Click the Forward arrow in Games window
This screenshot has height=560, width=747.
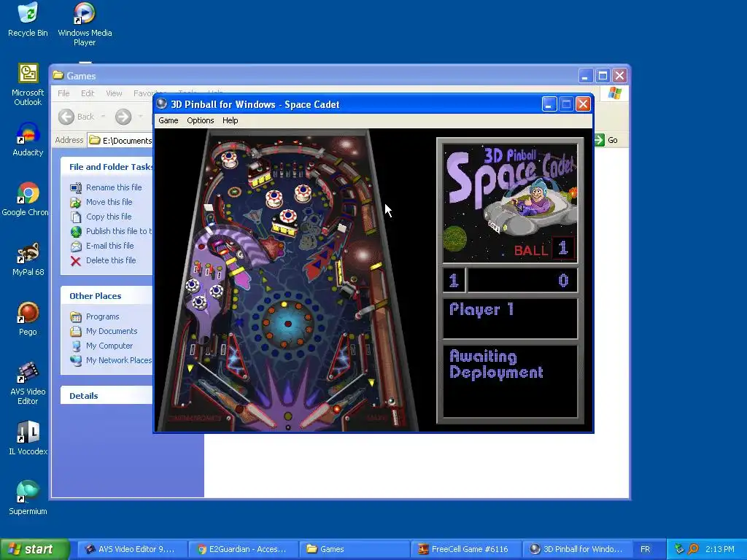(x=123, y=117)
